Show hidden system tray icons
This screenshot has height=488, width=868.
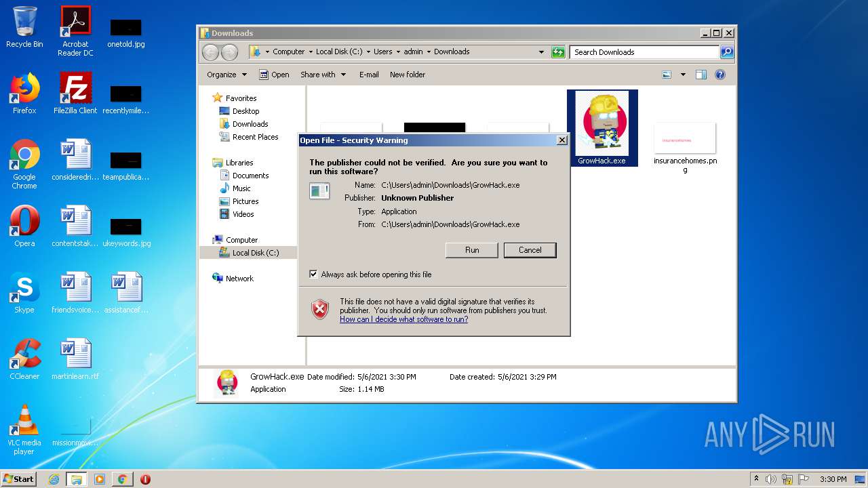756,479
